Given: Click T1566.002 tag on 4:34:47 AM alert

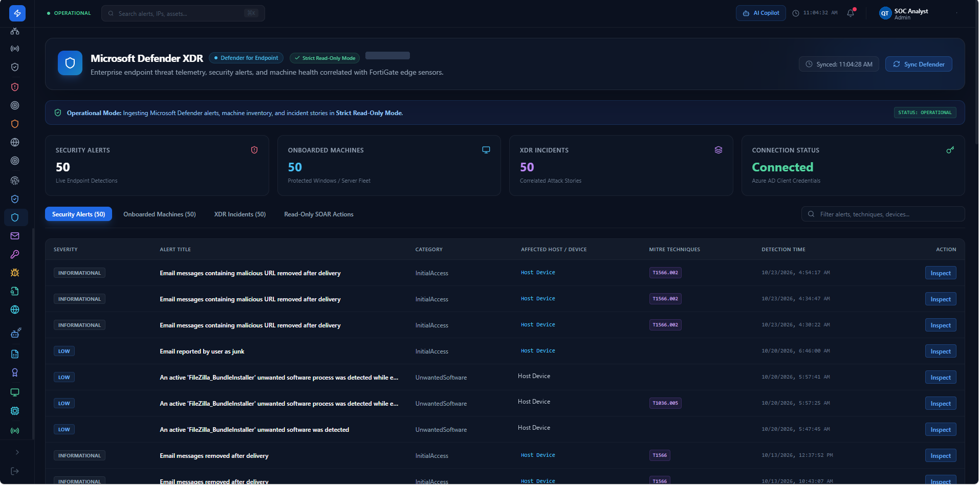Looking at the screenshot, I should (x=665, y=299).
